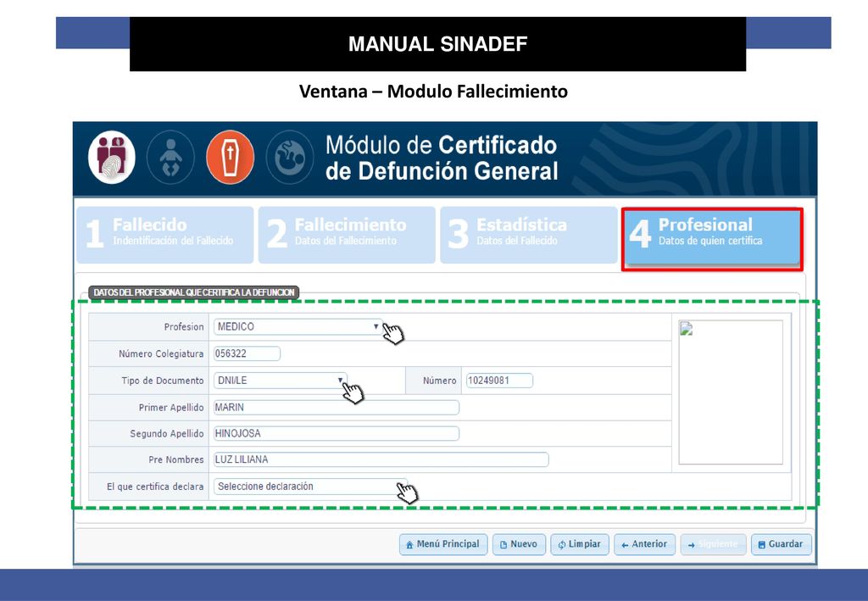Click the section header DATOS DEL PROFESIONAL
This screenshot has height=601, width=868.
[x=194, y=292]
